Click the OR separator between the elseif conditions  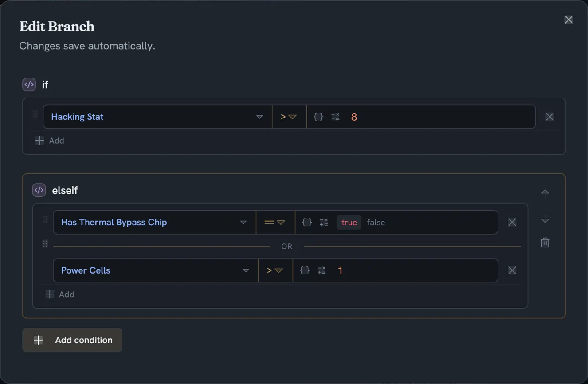point(287,246)
